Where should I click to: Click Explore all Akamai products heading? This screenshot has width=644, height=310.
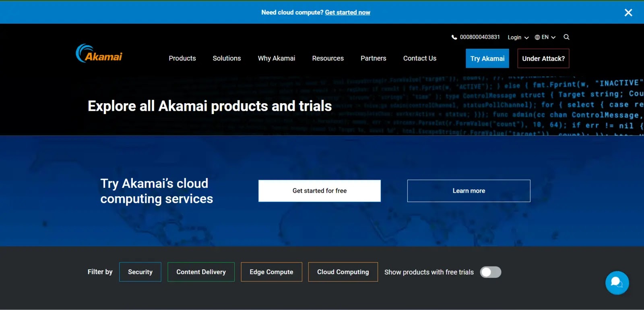(210, 106)
